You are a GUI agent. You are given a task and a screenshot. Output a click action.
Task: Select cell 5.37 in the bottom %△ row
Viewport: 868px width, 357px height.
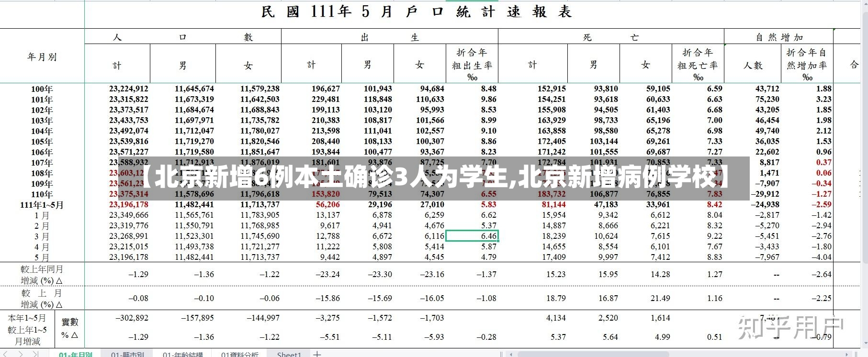pos(558,337)
